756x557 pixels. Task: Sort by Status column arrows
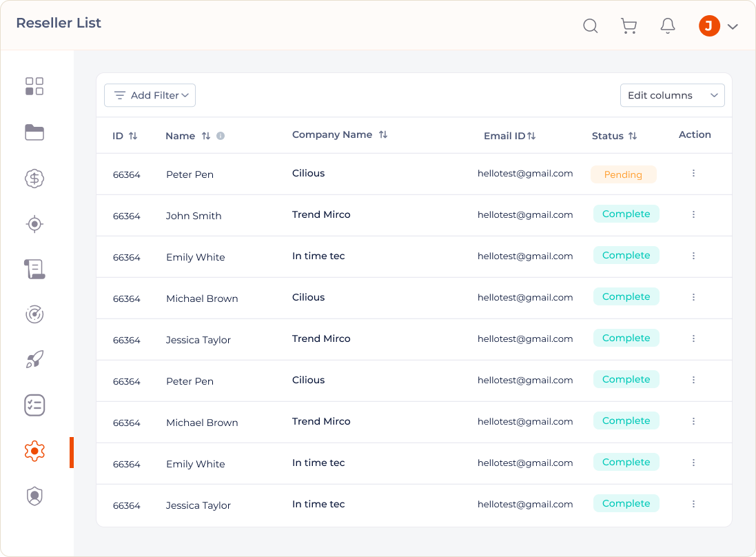click(x=633, y=136)
